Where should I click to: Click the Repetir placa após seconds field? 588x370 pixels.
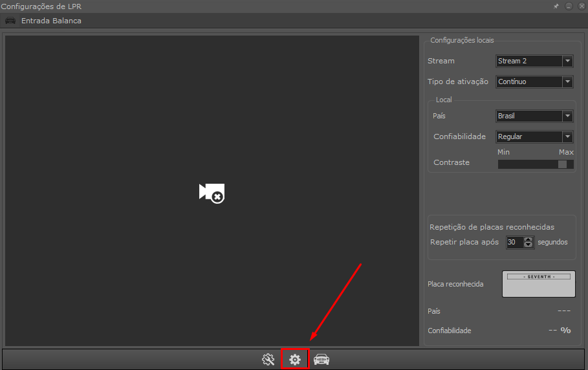pyautogui.click(x=514, y=243)
